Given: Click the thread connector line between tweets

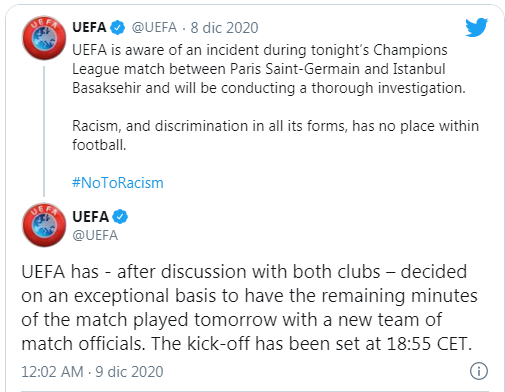Looking at the screenshot, I should click(x=44, y=131).
